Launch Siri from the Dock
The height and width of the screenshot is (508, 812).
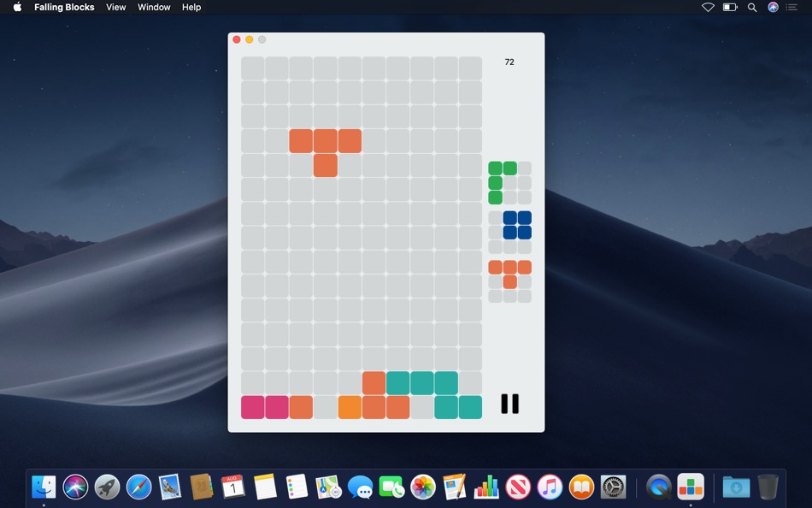[x=75, y=487]
